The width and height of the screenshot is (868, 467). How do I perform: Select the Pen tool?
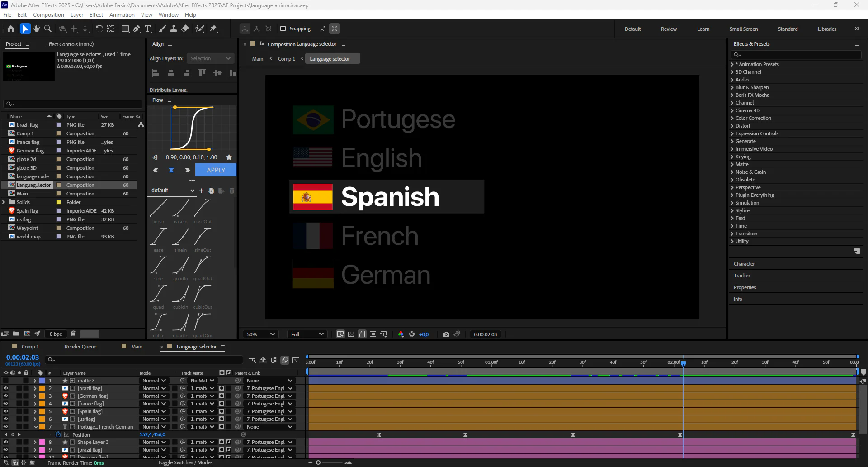[137, 29]
